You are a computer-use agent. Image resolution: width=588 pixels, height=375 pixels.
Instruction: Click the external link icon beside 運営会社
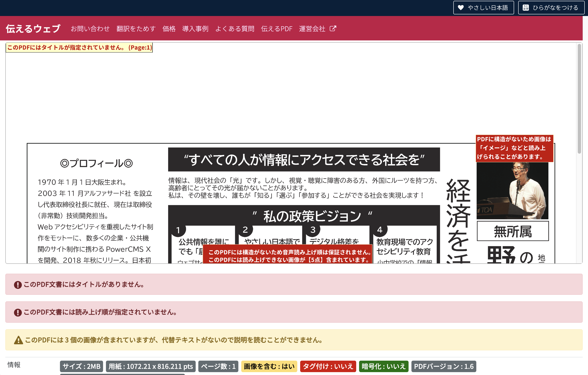tap(333, 28)
